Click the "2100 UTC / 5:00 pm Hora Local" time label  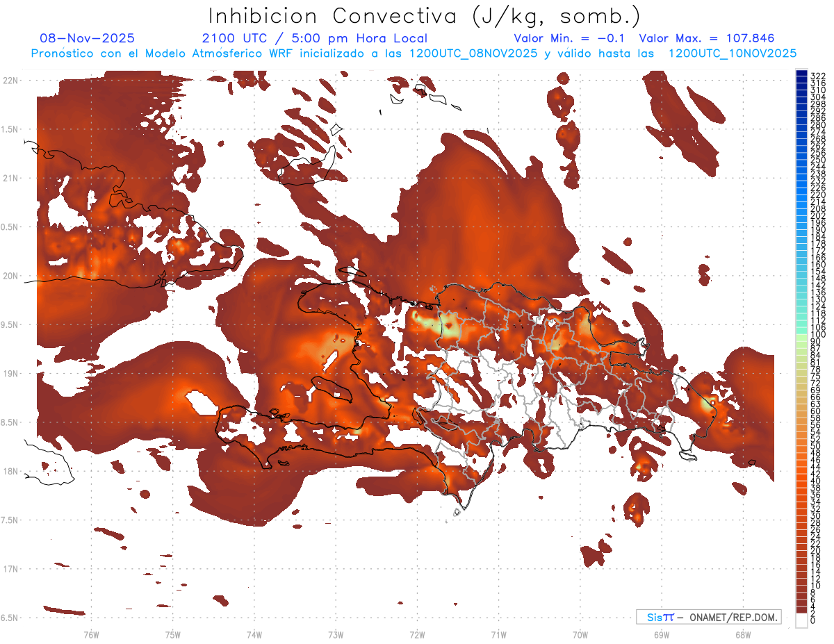coord(315,38)
